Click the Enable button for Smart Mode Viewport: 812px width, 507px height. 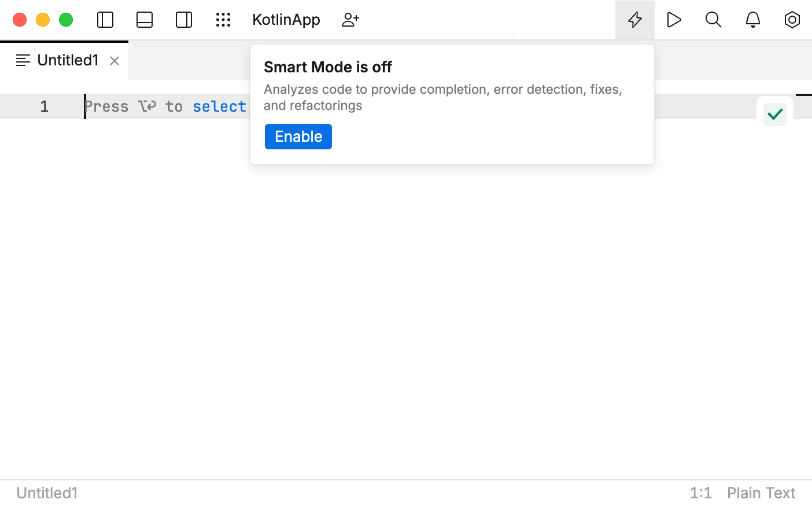[298, 137]
